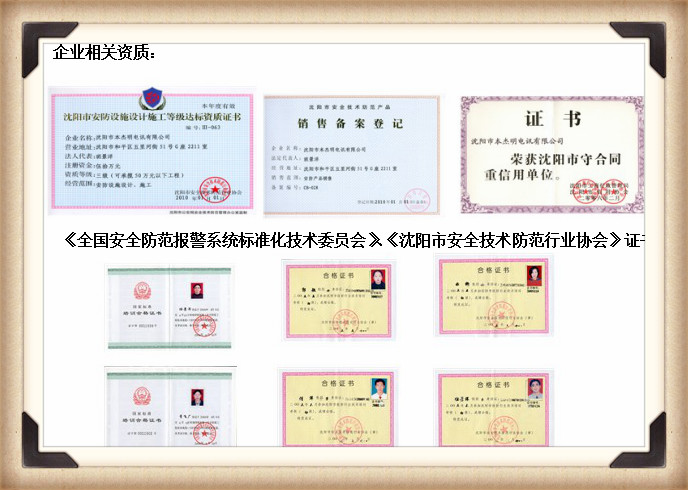Click the 全国安全防范报警系统标准化技术委员会 caption text
Image resolution: width=688 pixels, height=490 pixels.
coord(217,242)
